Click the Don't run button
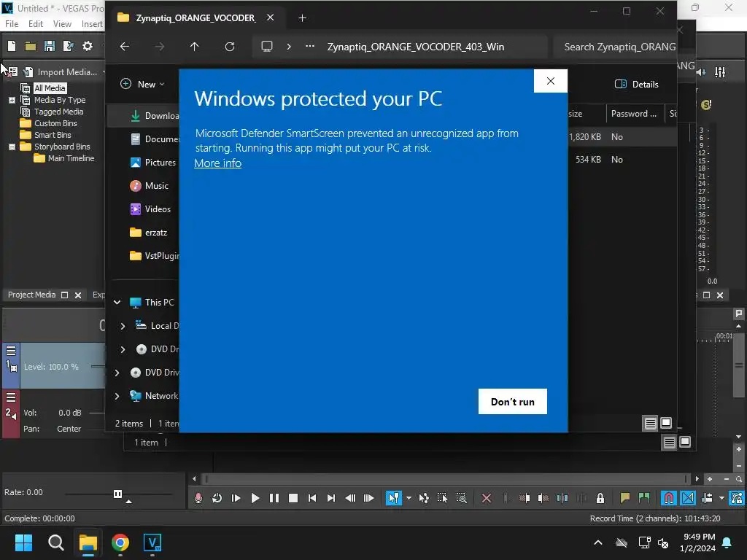The width and height of the screenshot is (747, 560). (x=513, y=402)
